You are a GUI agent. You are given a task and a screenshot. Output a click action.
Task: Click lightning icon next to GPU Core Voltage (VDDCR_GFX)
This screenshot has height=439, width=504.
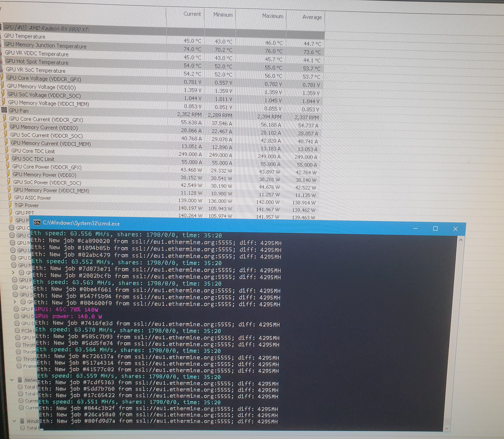coord(2,77)
